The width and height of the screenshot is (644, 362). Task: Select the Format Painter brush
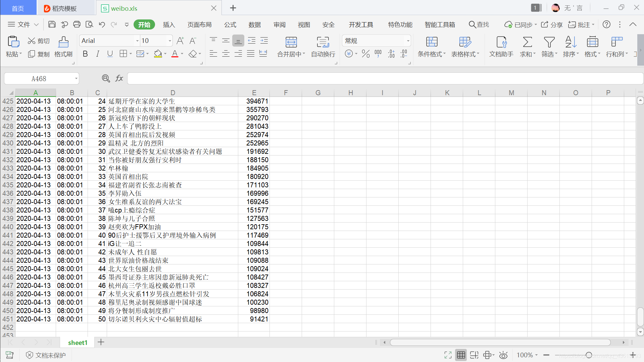pyautogui.click(x=63, y=42)
